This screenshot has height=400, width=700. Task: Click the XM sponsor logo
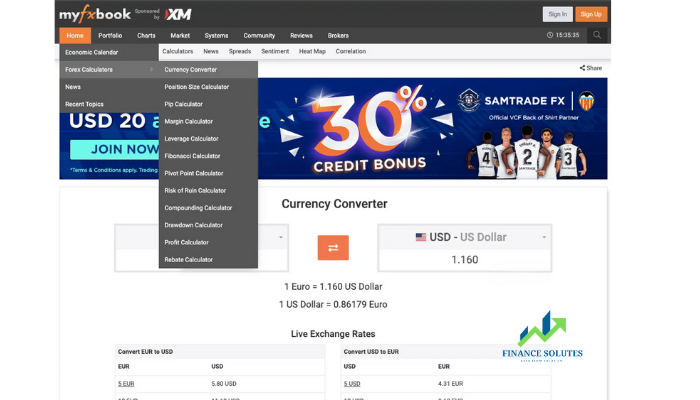click(178, 14)
